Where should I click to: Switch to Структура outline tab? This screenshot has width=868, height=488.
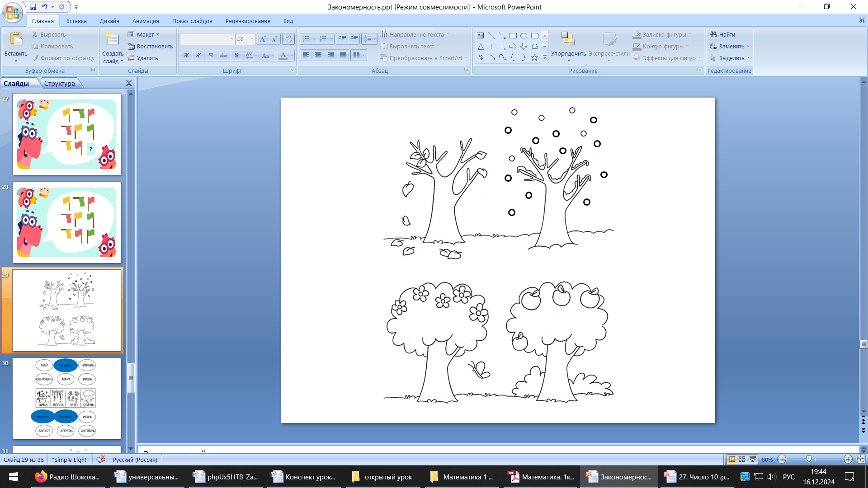[60, 84]
